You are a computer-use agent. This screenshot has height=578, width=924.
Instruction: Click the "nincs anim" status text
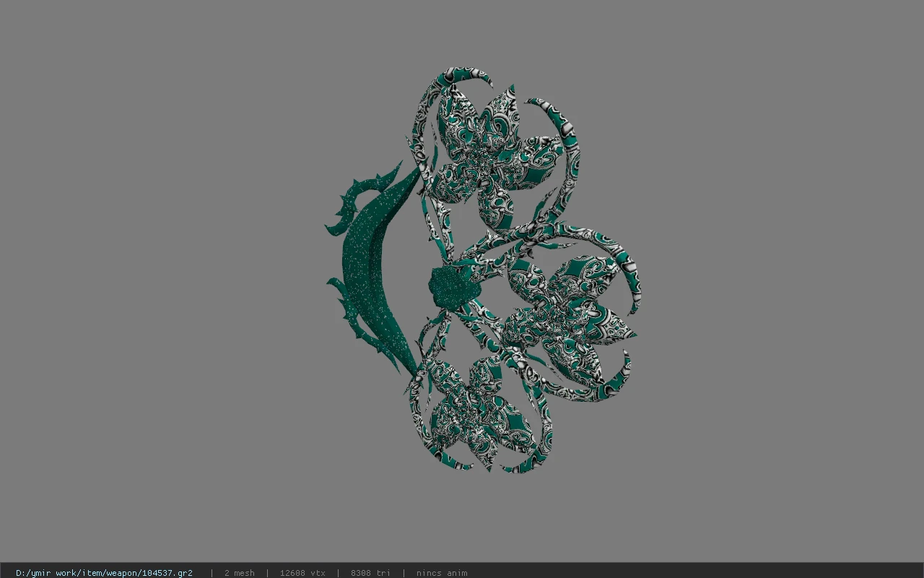point(442,573)
